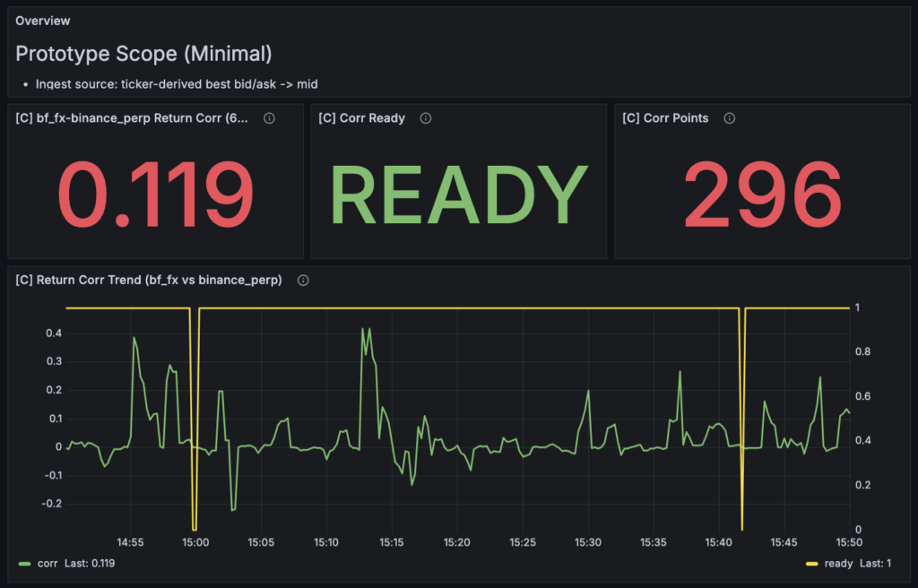Open the Corr Points panel title menu
Screen dimensions: 918x588
coord(665,118)
